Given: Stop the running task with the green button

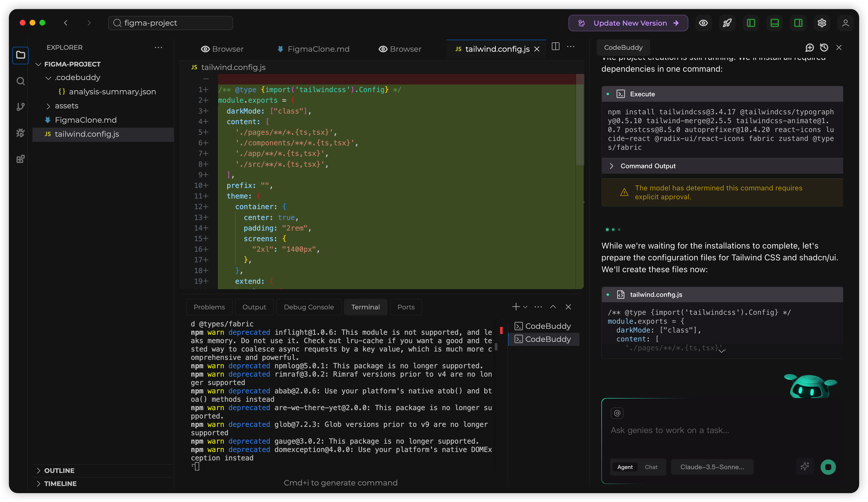Looking at the screenshot, I should point(828,467).
